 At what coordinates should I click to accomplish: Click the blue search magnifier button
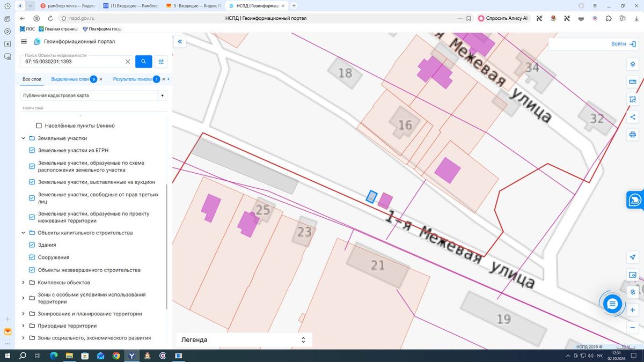(143, 62)
